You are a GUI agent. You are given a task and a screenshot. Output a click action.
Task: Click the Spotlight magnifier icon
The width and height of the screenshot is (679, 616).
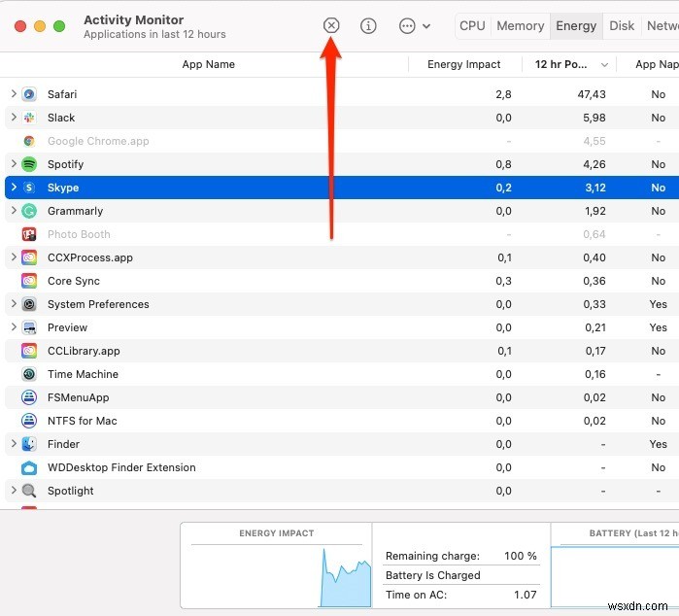coord(29,491)
